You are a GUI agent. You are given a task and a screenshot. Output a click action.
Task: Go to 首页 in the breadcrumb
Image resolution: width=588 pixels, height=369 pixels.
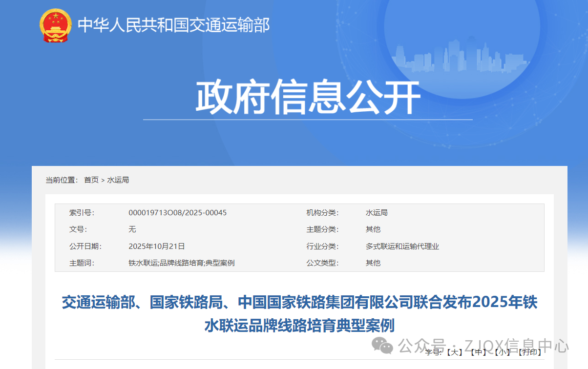[91, 180]
